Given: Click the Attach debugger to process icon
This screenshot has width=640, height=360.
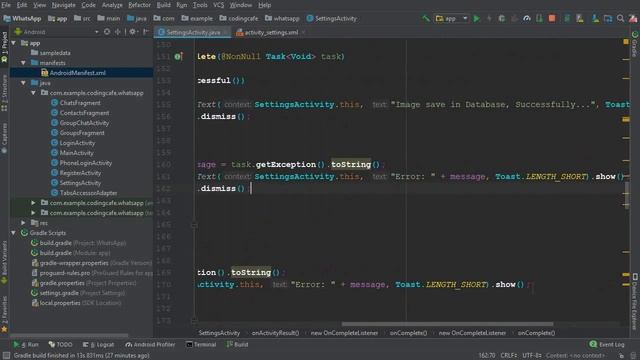Looking at the screenshot, I should pos(539,18).
